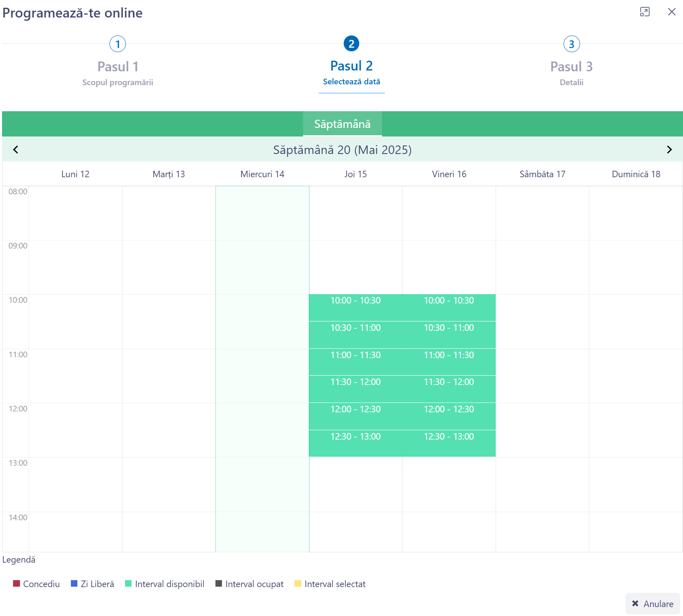Pick Thursday 10:00 - 10:30 slot
Viewport: 683px width, 616px height.
pos(355,307)
